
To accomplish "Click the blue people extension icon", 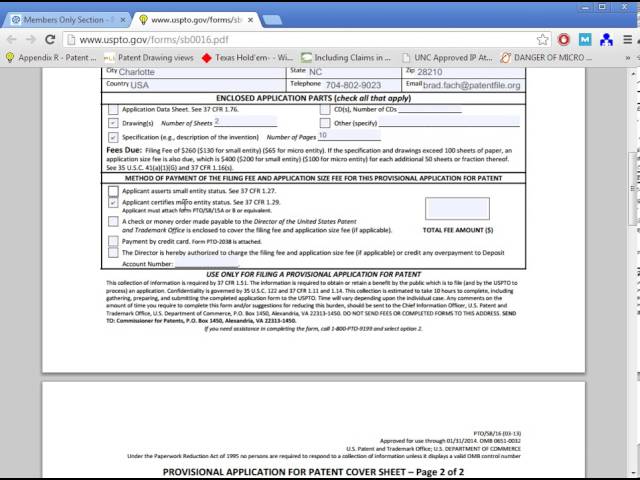I will (x=607, y=40).
